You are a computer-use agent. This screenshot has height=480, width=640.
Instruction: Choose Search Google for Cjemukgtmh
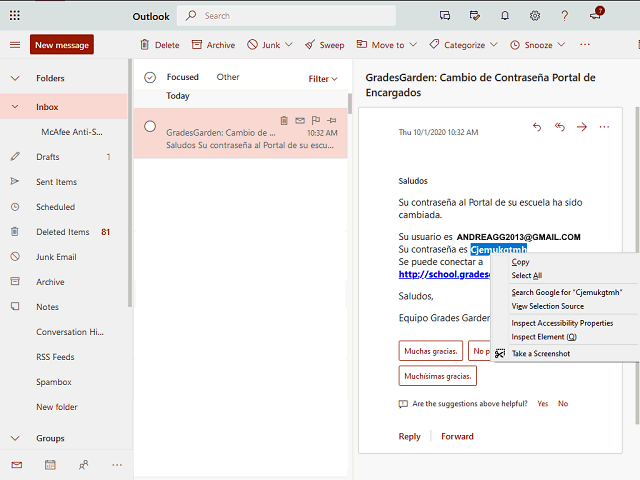pyautogui.click(x=567, y=292)
